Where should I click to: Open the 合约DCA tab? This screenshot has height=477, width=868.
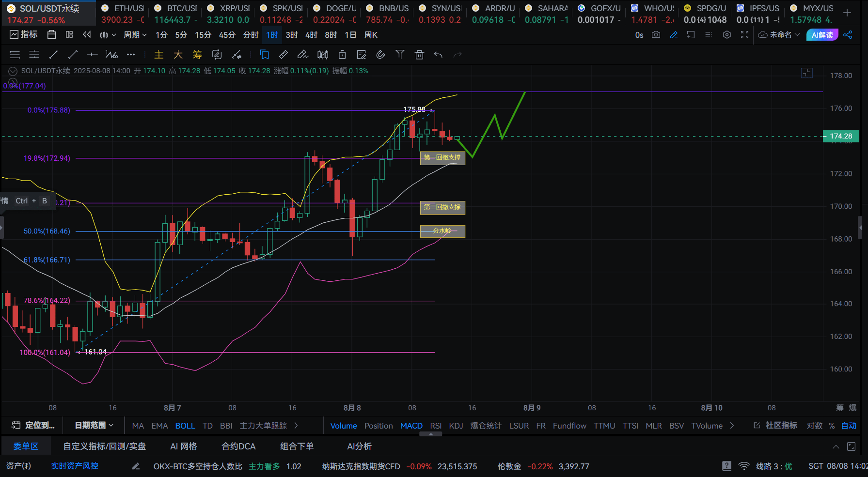click(x=238, y=446)
